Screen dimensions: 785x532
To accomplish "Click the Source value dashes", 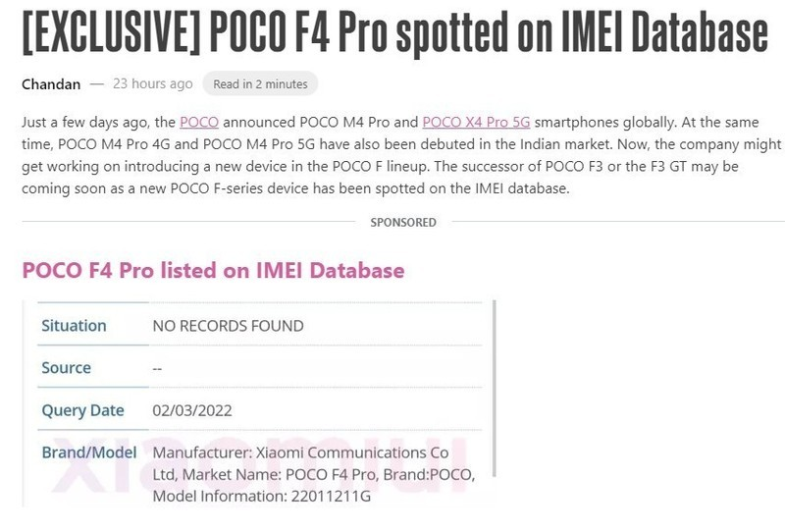I will 158,368.
